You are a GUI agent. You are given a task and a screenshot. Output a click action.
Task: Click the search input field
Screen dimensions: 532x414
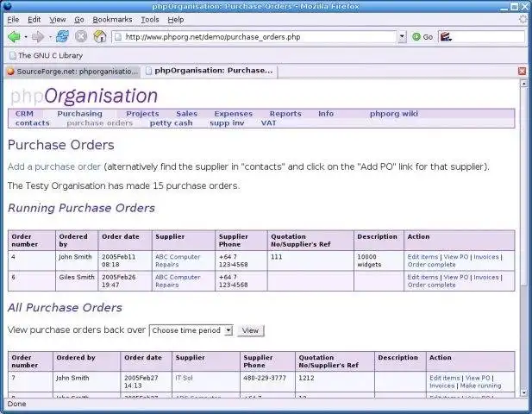[x=489, y=36]
